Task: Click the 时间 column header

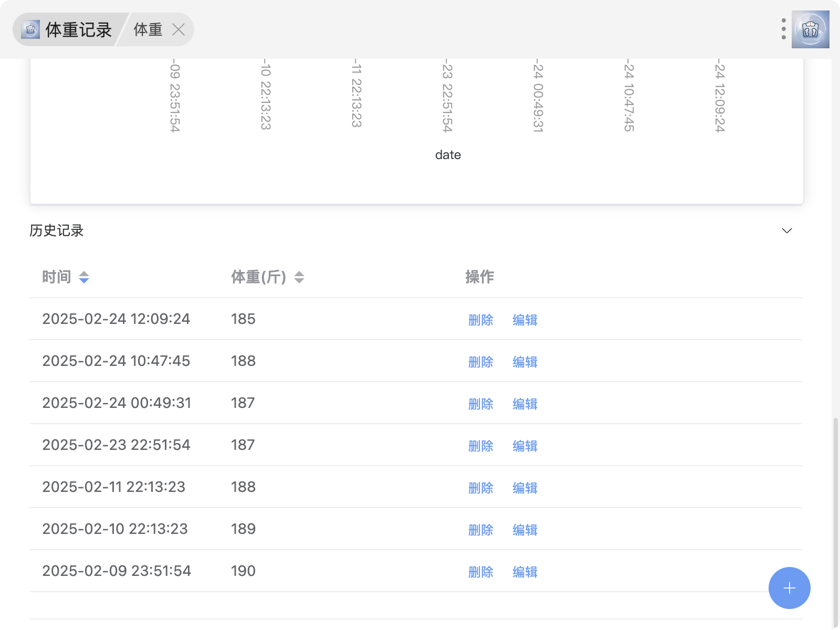Action: [x=57, y=277]
